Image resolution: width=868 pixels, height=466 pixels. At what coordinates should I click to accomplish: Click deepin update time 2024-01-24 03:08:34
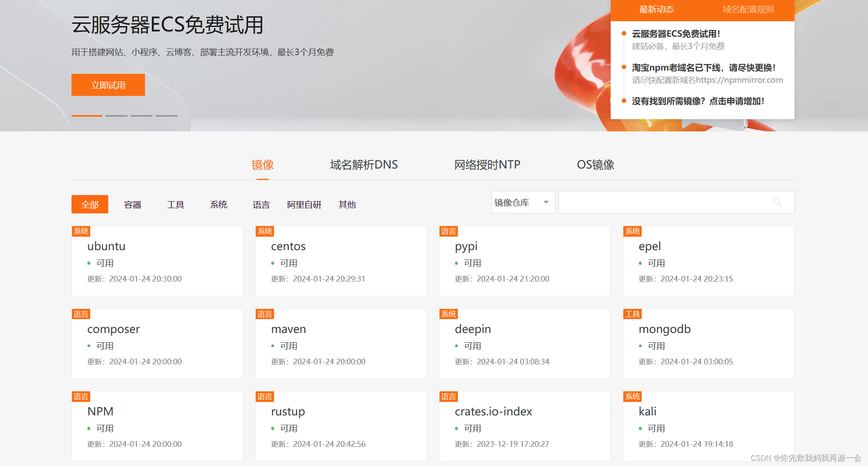[513, 362]
